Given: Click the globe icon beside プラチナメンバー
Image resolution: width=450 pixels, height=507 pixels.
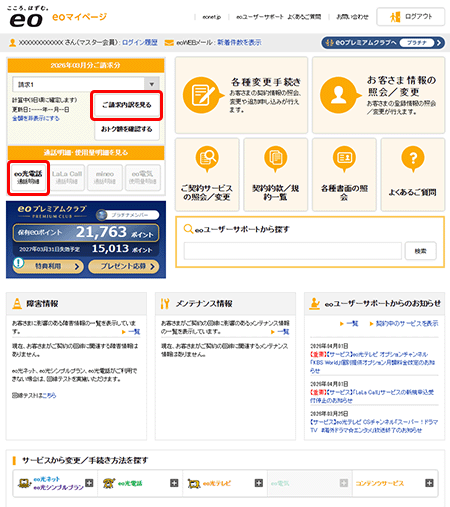Looking at the screenshot, I should tap(101, 215).
